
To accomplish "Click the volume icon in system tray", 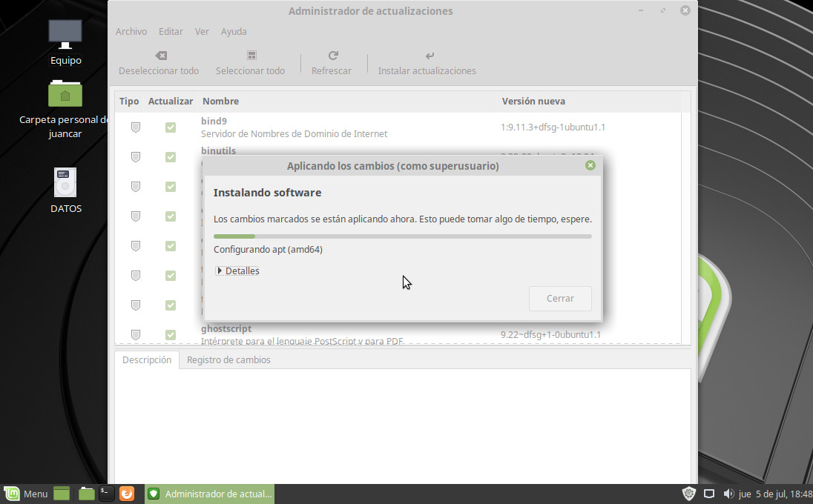I will (728, 494).
